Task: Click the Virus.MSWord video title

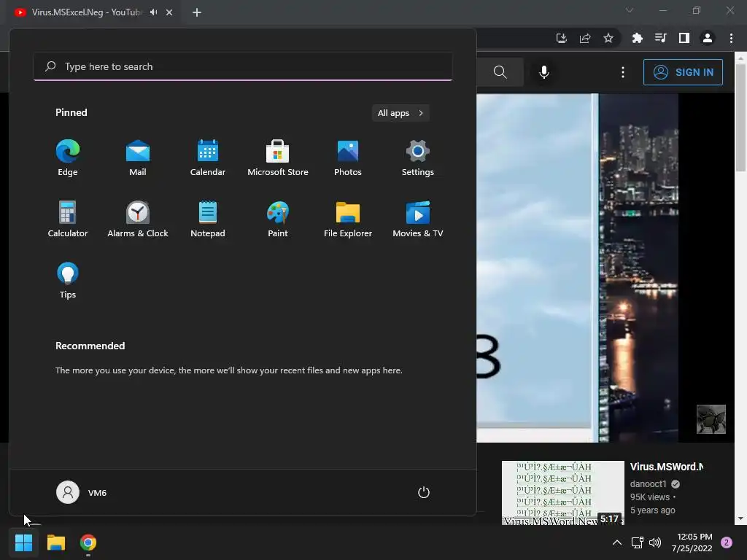Action: (667, 467)
